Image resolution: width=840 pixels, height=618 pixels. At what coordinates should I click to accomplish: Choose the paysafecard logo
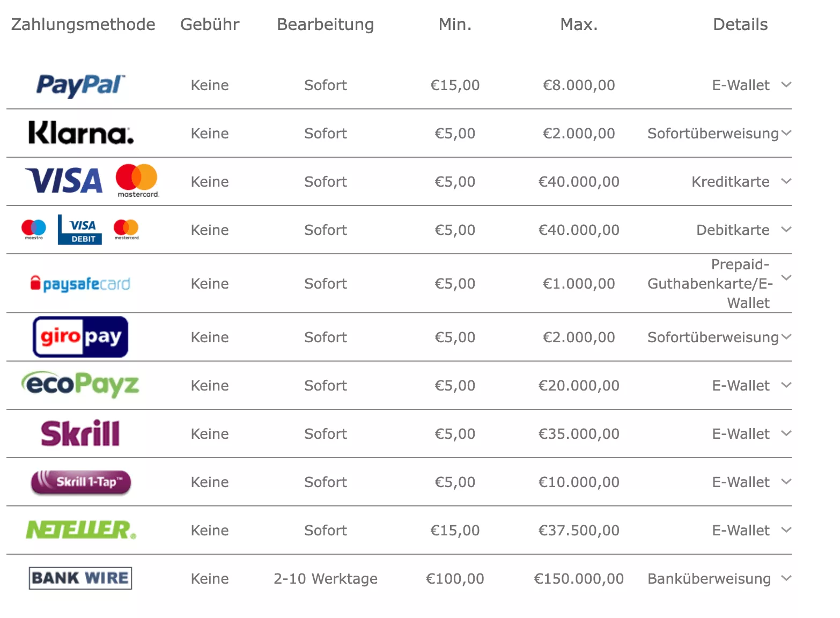coord(80,283)
